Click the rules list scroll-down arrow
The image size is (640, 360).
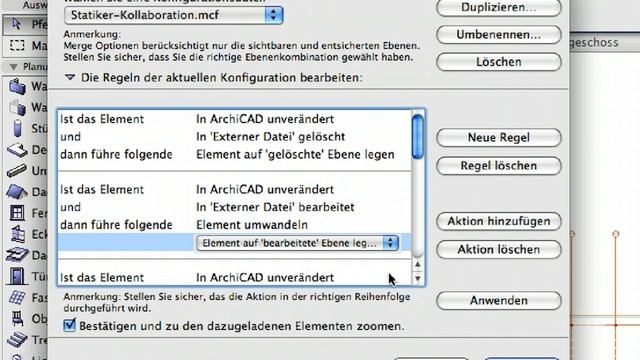click(417, 278)
